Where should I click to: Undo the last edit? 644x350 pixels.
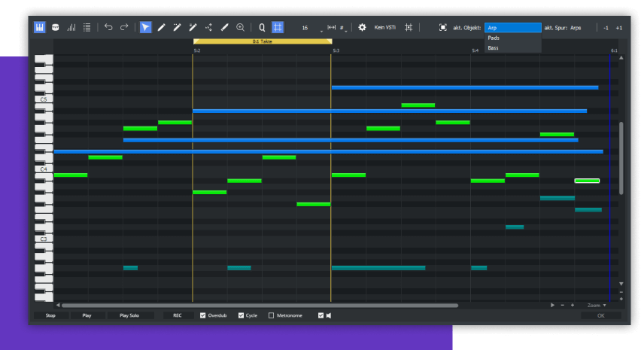point(108,27)
